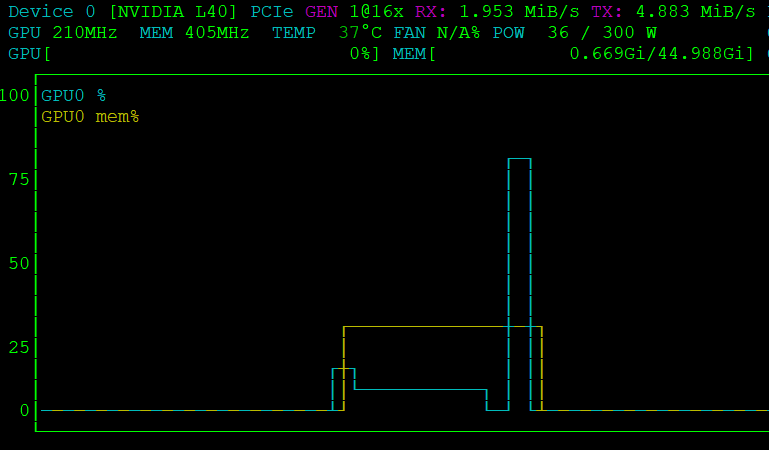Click the POW 36 / 300 W reading

tap(575, 32)
